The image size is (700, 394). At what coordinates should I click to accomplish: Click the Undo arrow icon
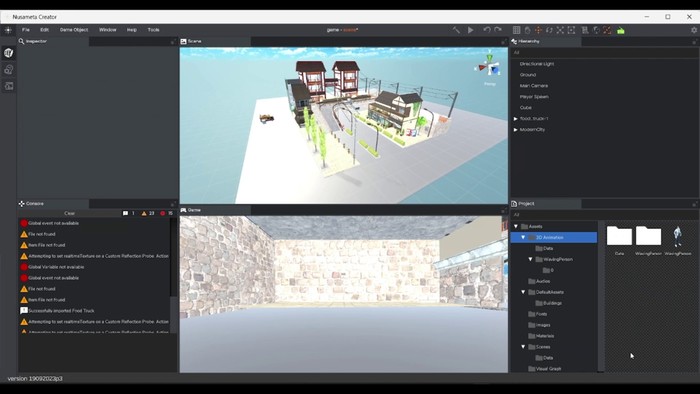(487, 30)
